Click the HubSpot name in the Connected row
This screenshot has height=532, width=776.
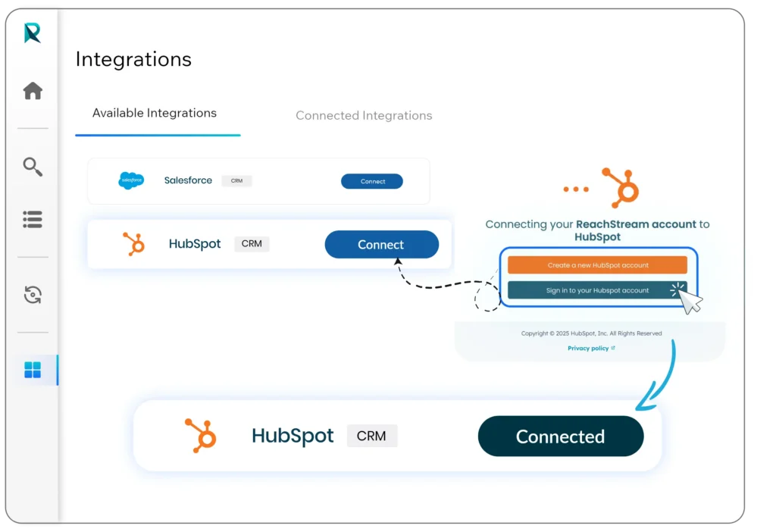[x=293, y=436]
